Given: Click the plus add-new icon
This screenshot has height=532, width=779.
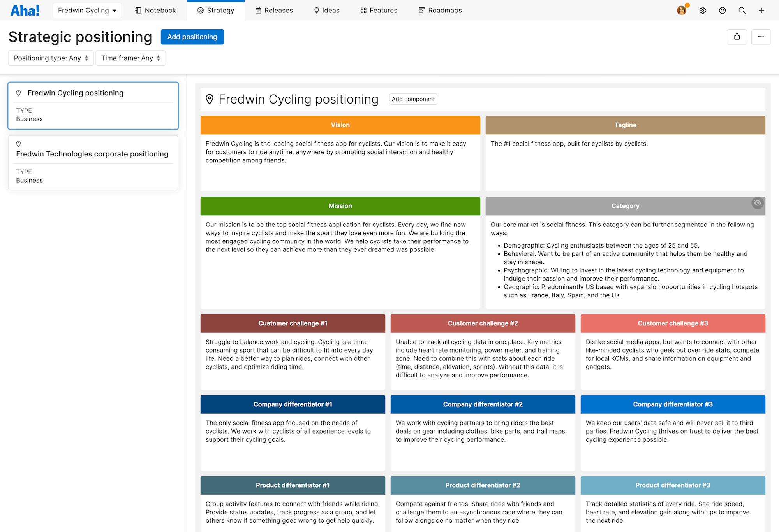Looking at the screenshot, I should coord(761,11).
